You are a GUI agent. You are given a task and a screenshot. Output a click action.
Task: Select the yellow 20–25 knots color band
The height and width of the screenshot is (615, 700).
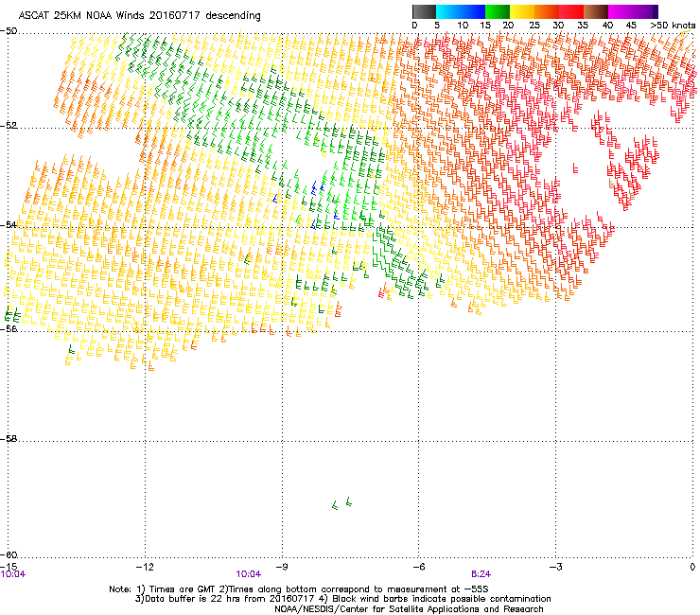click(x=522, y=11)
